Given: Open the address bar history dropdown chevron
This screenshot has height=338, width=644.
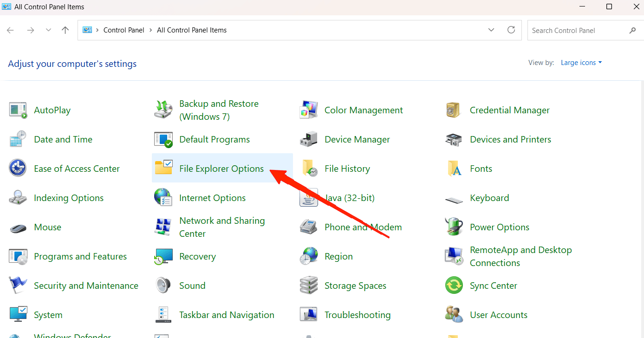Looking at the screenshot, I should [x=491, y=30].
